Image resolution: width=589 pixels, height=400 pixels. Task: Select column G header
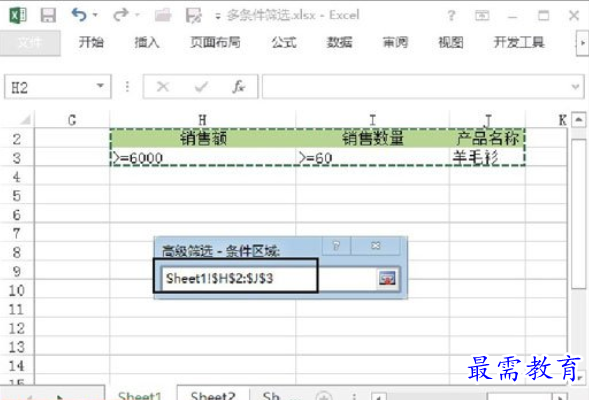(x=72, y=120)
